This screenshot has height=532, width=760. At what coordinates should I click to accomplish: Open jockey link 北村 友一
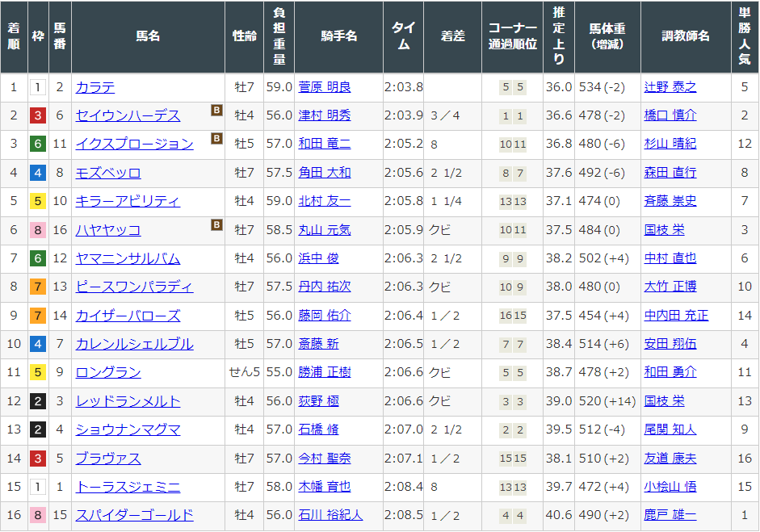click(324, 201)
